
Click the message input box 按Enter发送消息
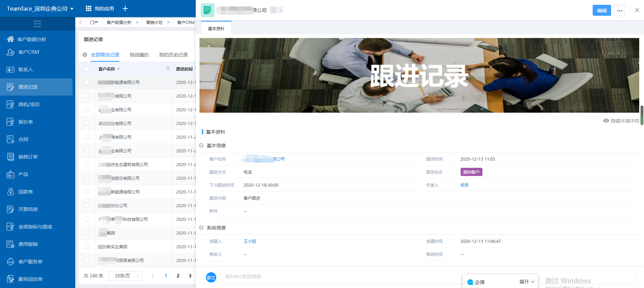pos(342,277)
